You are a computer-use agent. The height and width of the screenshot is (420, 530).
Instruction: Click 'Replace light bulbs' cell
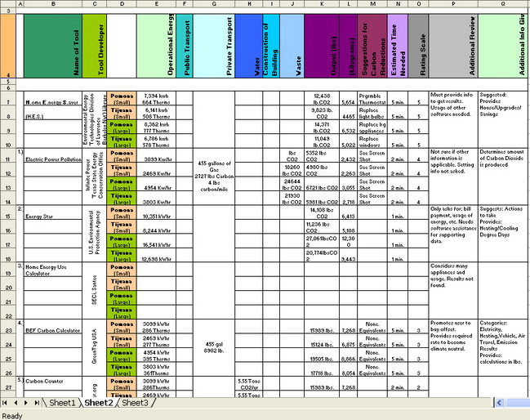point(372,113)
